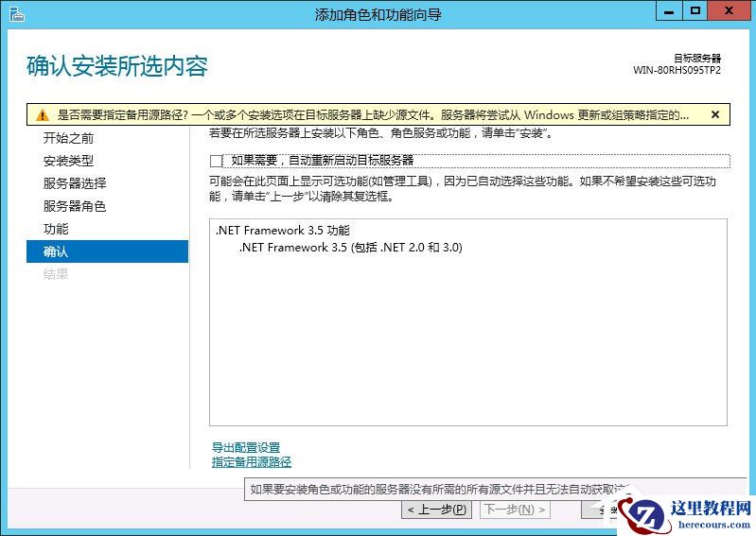The width and height of the screenshot is (756, 536).
Task: Open the 指定备用源路径 link
Action: (x=251, y=462)
